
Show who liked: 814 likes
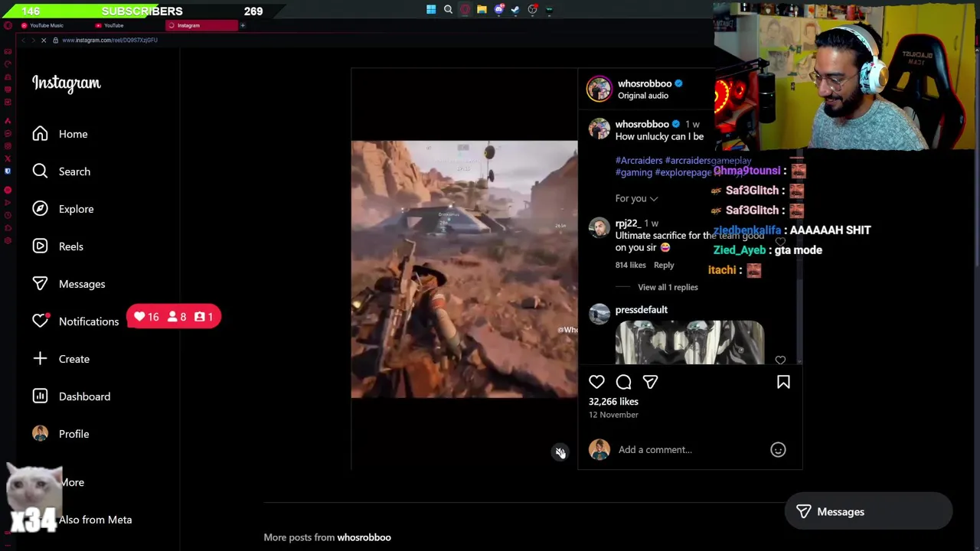[631, 266]
